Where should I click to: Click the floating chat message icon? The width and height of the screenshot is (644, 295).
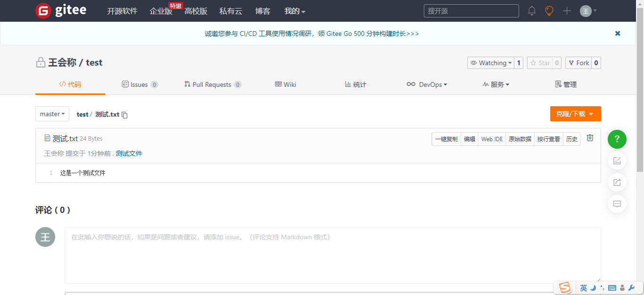click(617, 204)
